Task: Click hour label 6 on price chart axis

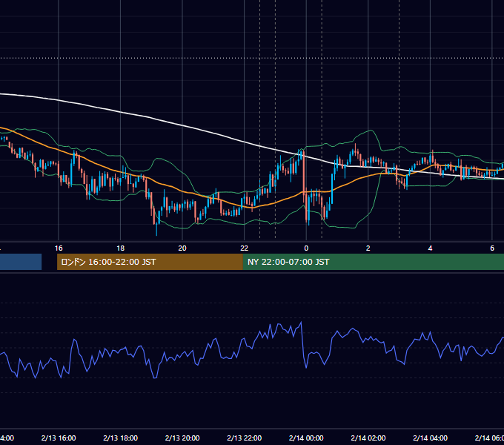Action: click(492, 248)
